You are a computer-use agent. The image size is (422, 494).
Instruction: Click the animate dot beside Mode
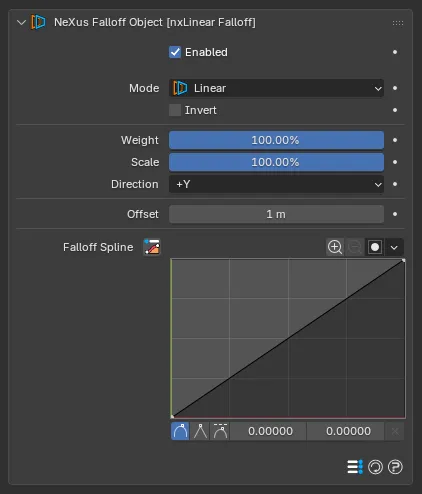click(395, 88)
